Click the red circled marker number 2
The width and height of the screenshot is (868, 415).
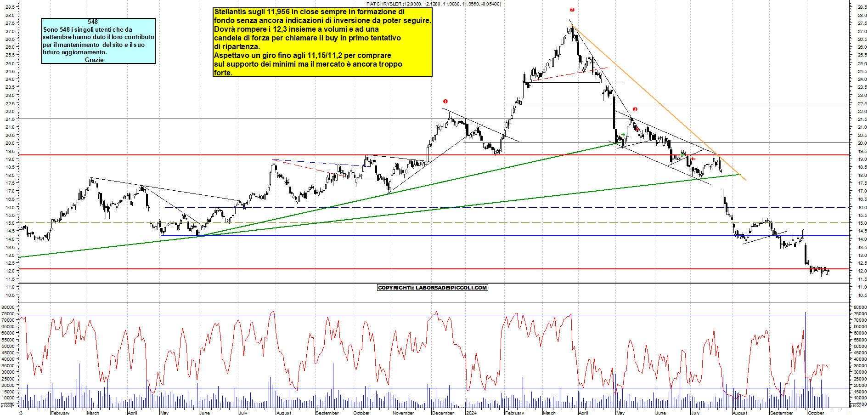pos(572,10)
